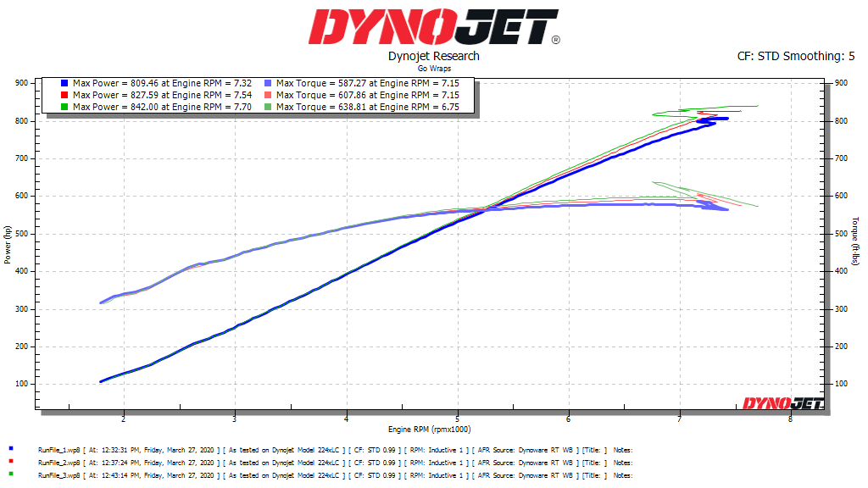Viewport: 868px width, 488px height.
Task: Select the light red Max Torque 607.86 swatch
Action: [268, 95]
